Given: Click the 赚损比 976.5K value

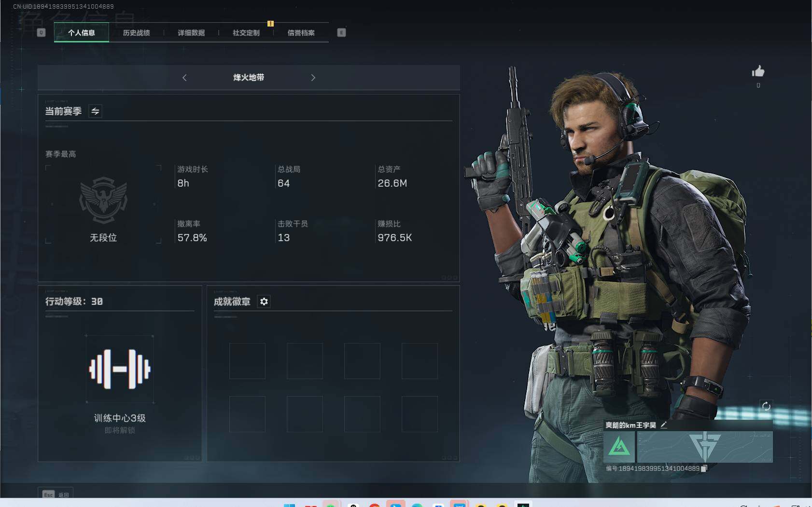Looking at the screenshot, I should (x=395, y=238).
